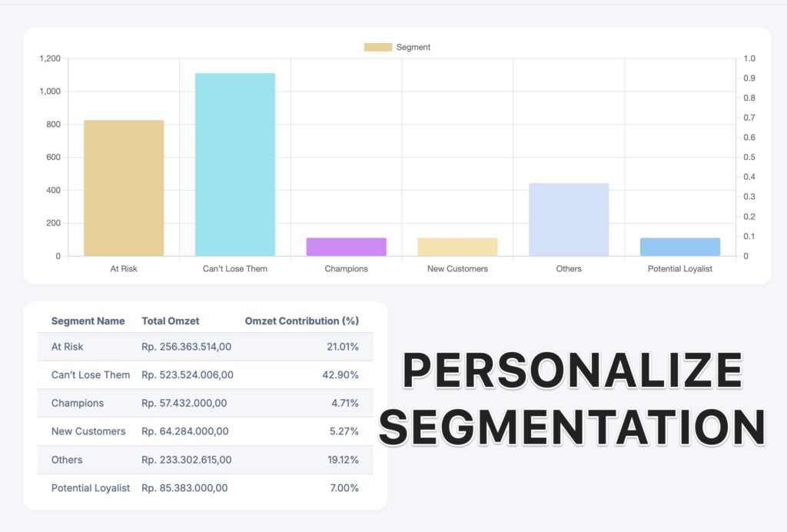Click the Omzet Contribution (%) header
787x532 pixels.
(301, 321)
